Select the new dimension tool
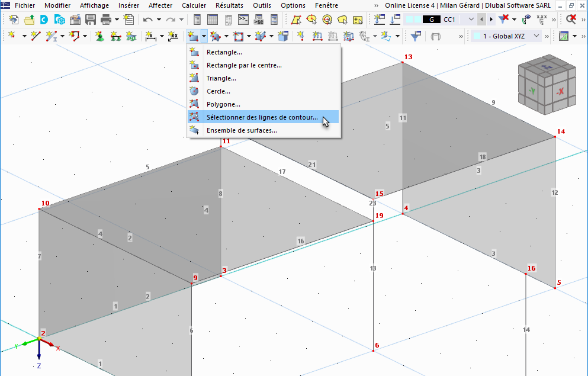This screenshot has width=588, height=376. click(150, 36)
